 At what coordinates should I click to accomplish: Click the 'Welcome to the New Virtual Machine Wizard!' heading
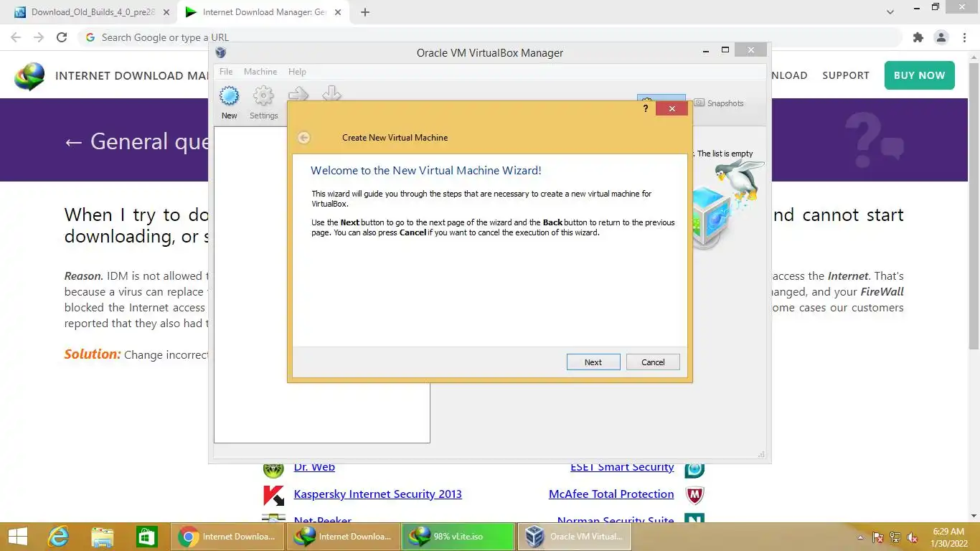426,171
